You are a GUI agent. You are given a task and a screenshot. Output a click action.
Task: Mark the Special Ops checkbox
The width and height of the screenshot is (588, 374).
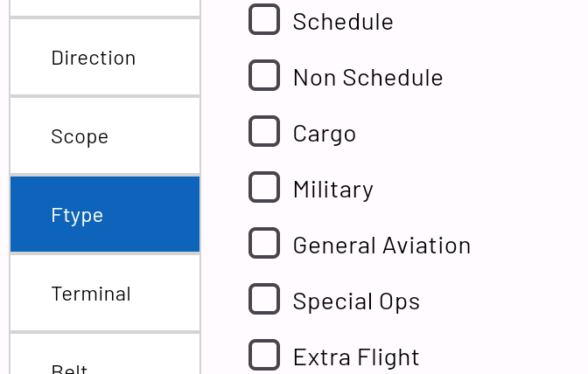(x=264, y=300)
